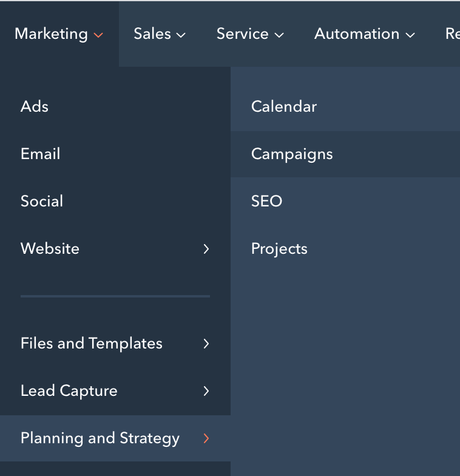Click the chevron beside Service
Image resolution: width=460 pixels, height=476 pixels.
279,35
